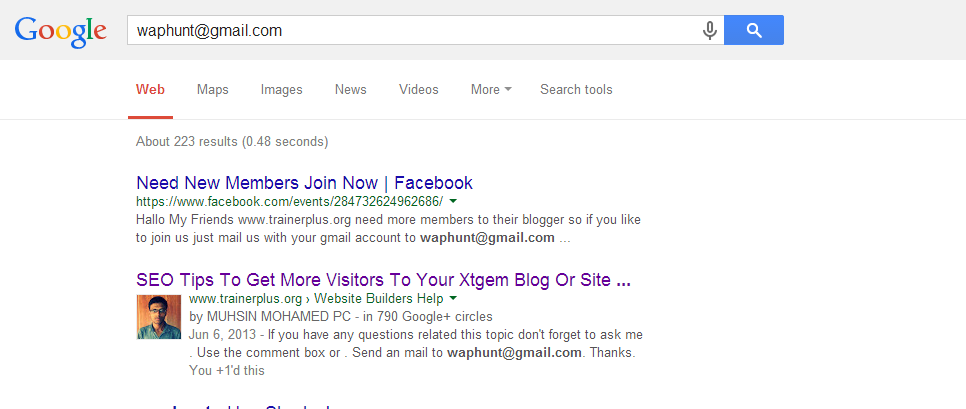Screen dimensions: 966x409
Task: Open the Videos tab
Action: point(418,90)
